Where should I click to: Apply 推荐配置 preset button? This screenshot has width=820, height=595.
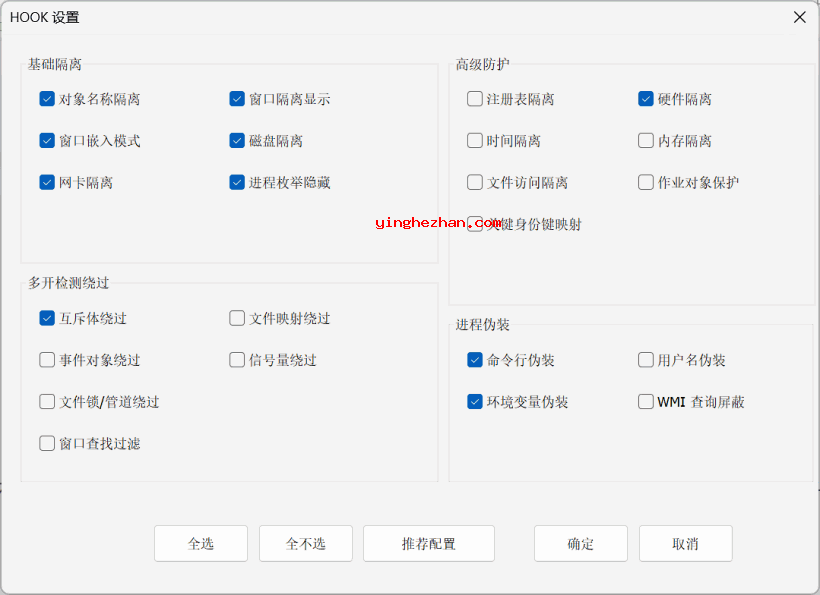pyautogui.click(x=429, y=544)
